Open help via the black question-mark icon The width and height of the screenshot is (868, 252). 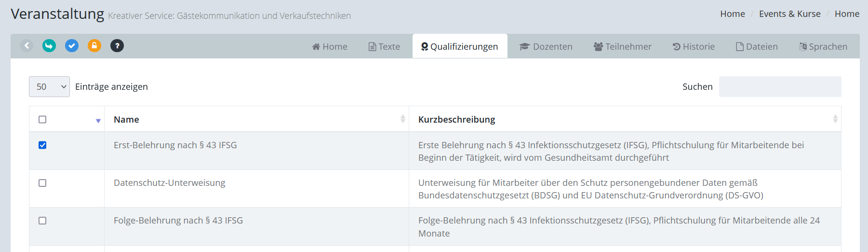(117, 46)
